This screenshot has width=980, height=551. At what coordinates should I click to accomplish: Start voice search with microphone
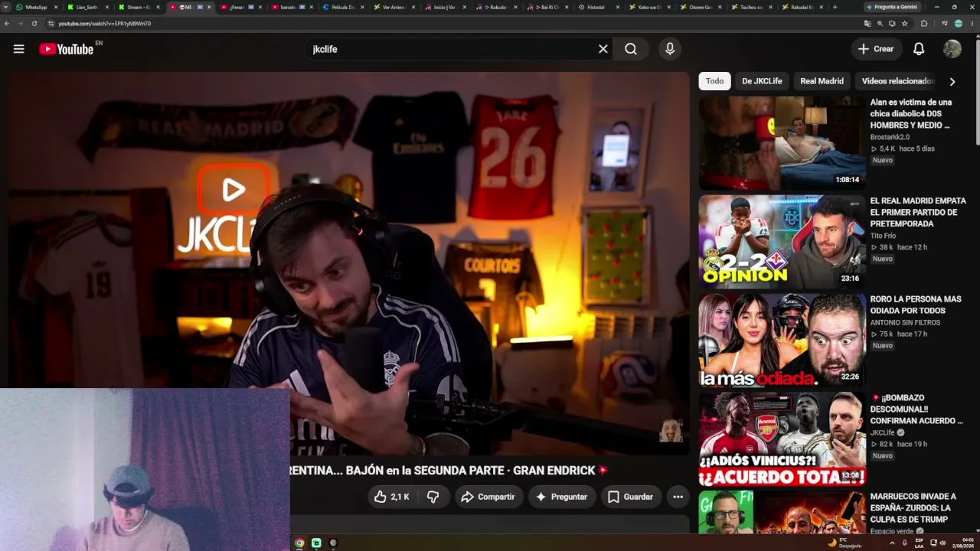click(x=670, y=49)
